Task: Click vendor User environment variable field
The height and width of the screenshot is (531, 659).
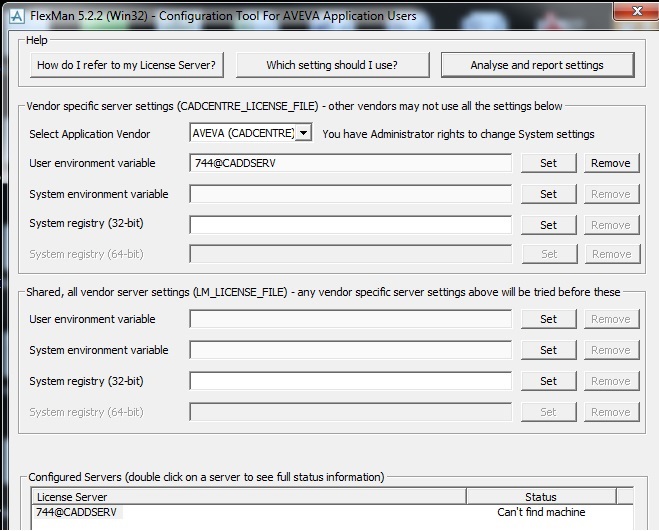Action: (x=351, y=163)
